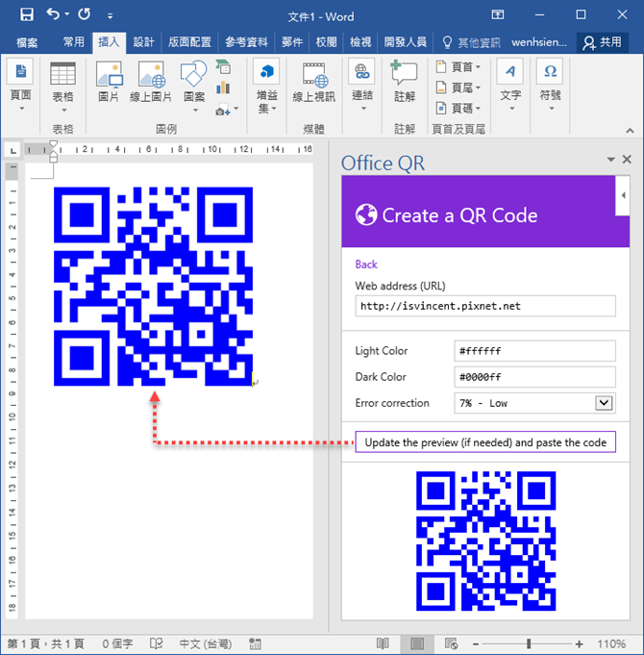
Task: Open the 檔案 file menu
Action: [x=27, y=42]
